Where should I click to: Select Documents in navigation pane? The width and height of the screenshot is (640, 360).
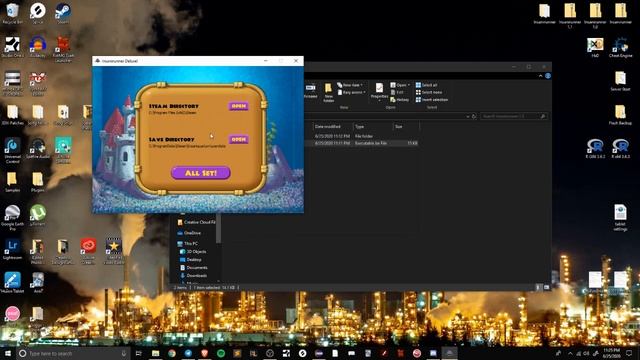coord(193,268)
